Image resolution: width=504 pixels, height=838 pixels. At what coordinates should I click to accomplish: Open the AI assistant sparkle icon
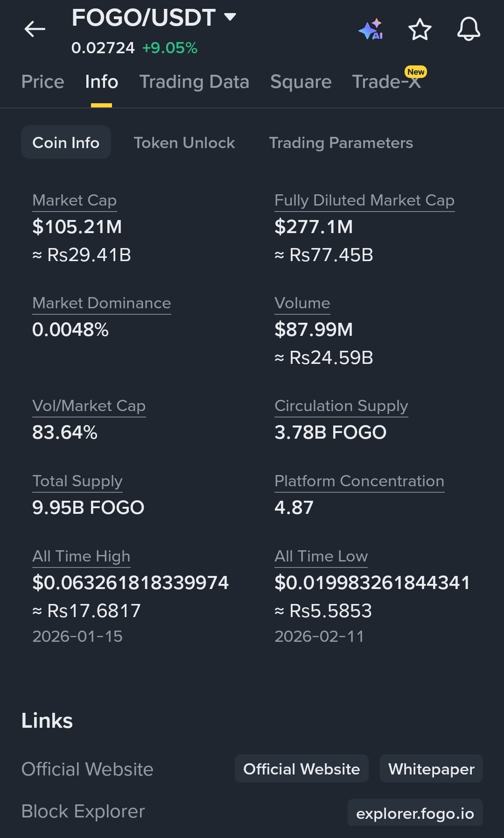pos(371,29)
